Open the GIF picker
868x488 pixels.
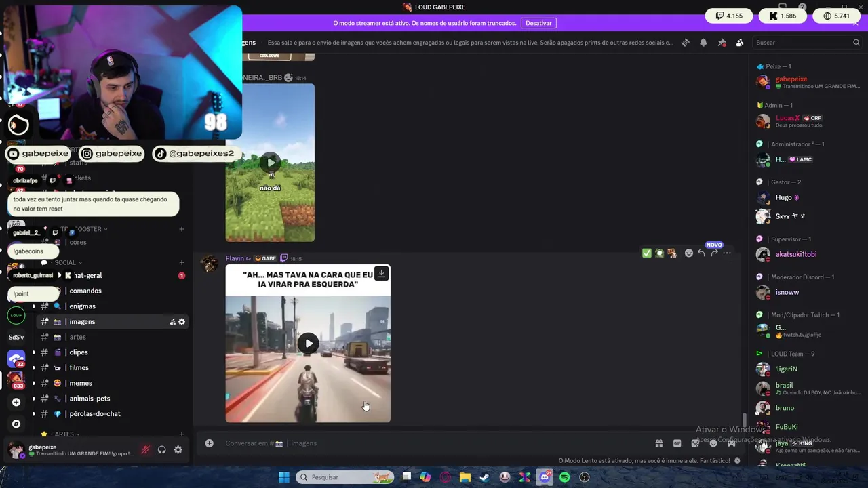pyautogui.click(x=677, y=443)
